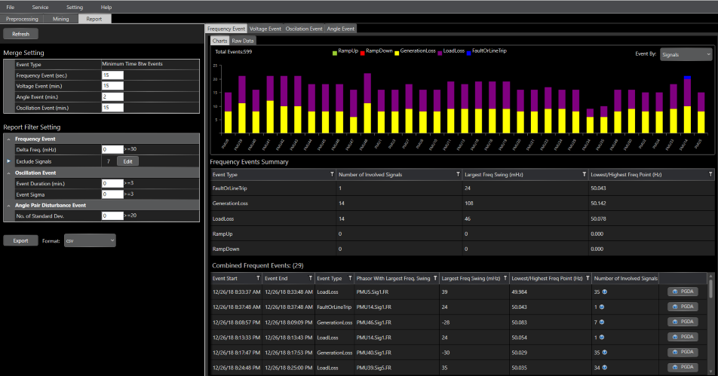Open filter on Summary table's Event Type column
The width and height of the screenshot is (718, 376).
click(332, 174)
